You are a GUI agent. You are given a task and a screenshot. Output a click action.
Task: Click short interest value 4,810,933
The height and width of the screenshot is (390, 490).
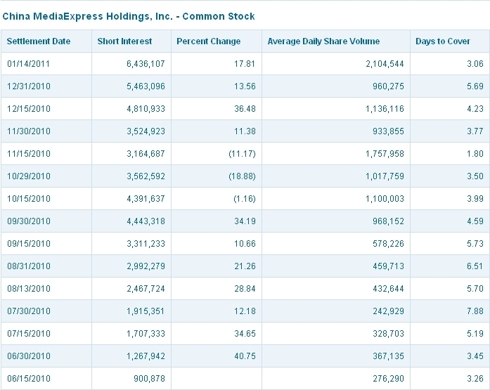tap(146, 109)
